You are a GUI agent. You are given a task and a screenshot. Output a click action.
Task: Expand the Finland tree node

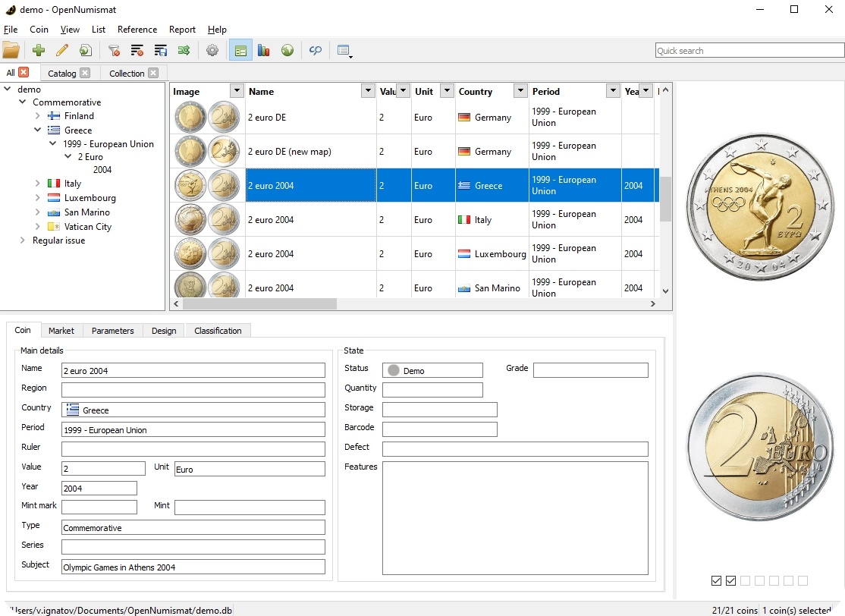pyautogui.click(x=37, y=115)
